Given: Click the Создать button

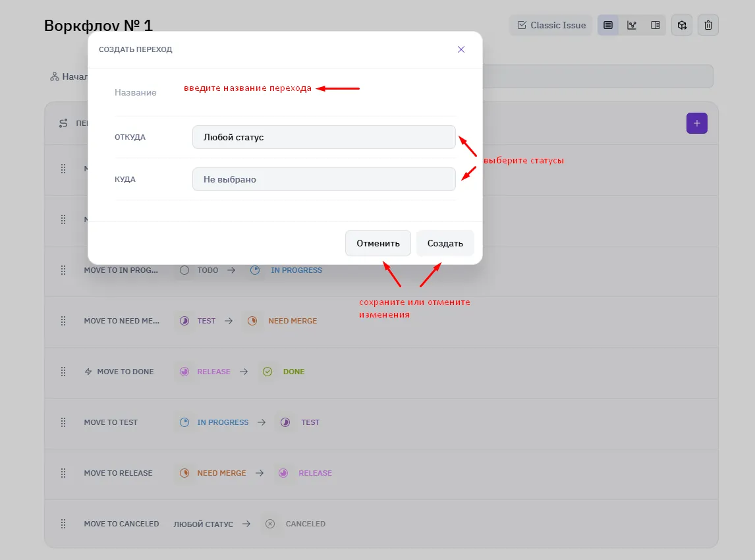Looking at the screenshot, I should coord(445,243).
